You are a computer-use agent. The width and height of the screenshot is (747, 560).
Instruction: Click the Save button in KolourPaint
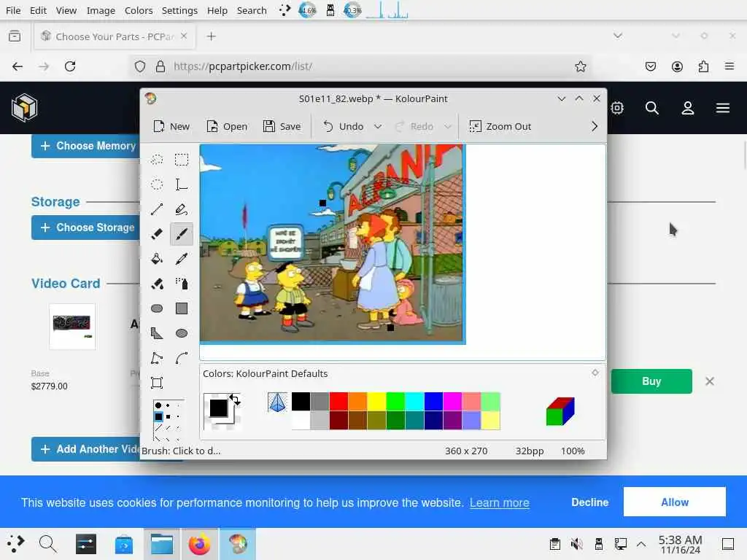pyautogui.click(x=282, y=127)
